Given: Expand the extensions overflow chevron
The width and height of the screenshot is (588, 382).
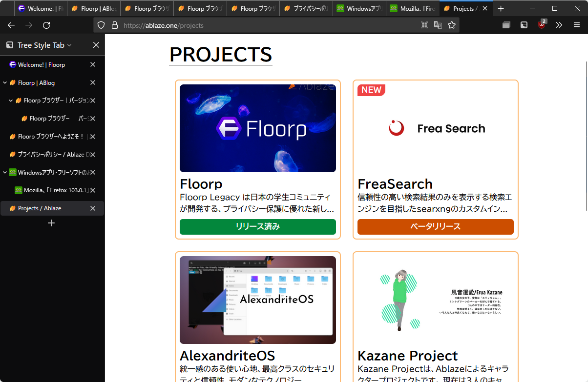Looking at the screenshot, I should pyautogui.click(x=559, y=25).
